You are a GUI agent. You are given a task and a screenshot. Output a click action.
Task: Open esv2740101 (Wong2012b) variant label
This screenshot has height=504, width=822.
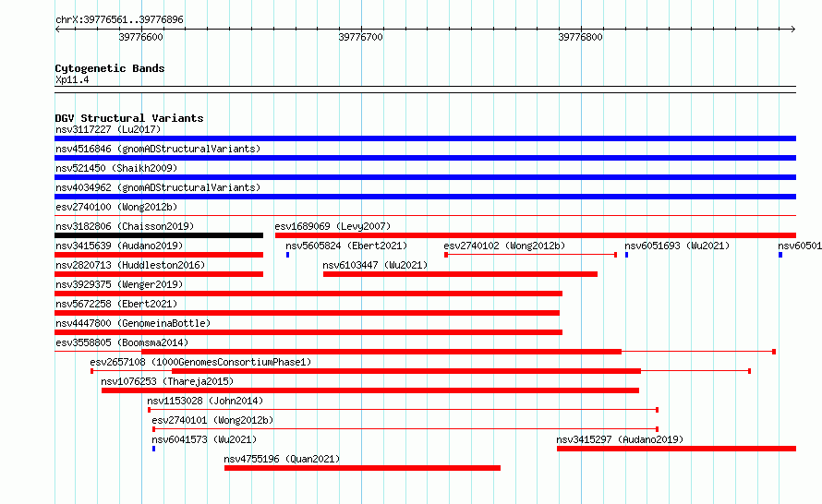coord(212,420)
